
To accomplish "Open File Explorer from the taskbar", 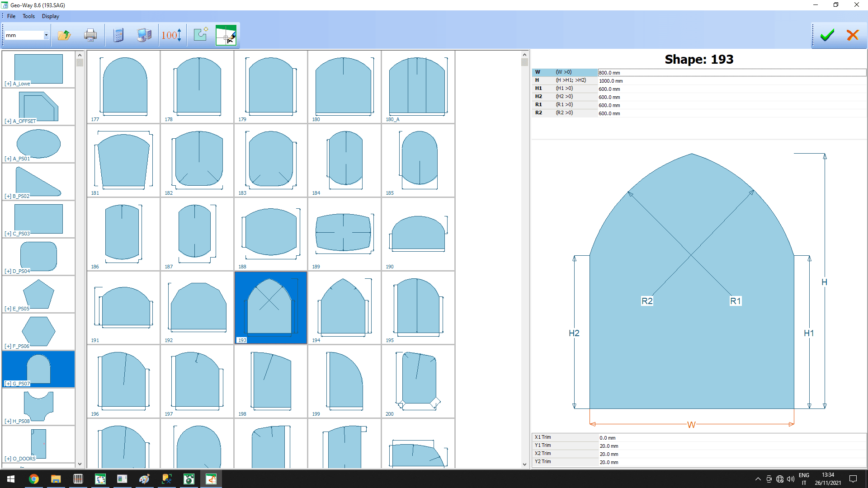I will pos(56,479).
